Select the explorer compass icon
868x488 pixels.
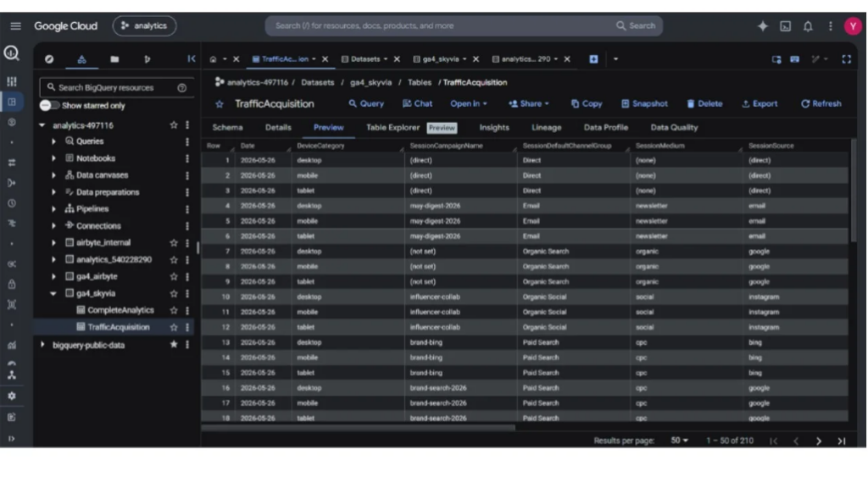49,58
